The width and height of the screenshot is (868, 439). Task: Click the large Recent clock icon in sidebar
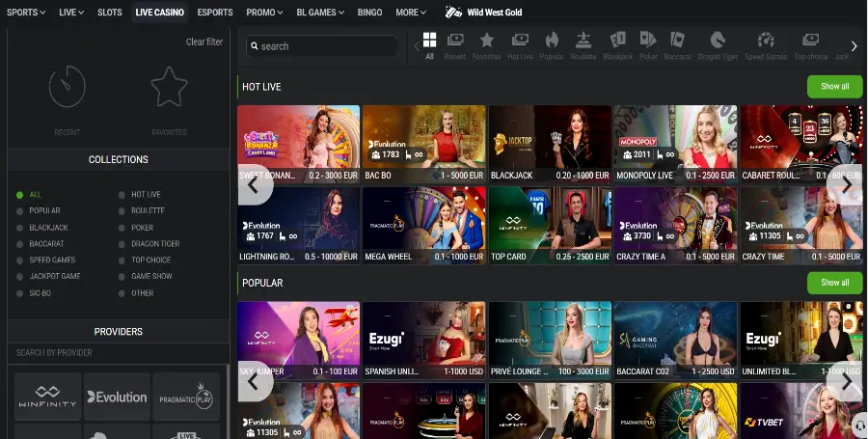tap(67, 87)
